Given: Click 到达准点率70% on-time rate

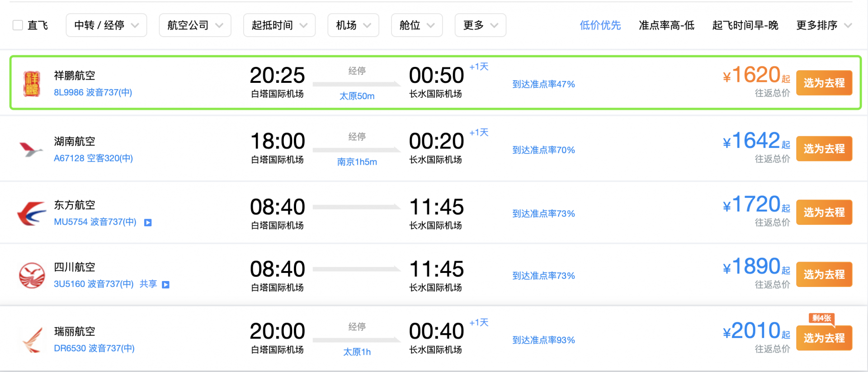Looking at the screenshot, I should coord(543,150).
